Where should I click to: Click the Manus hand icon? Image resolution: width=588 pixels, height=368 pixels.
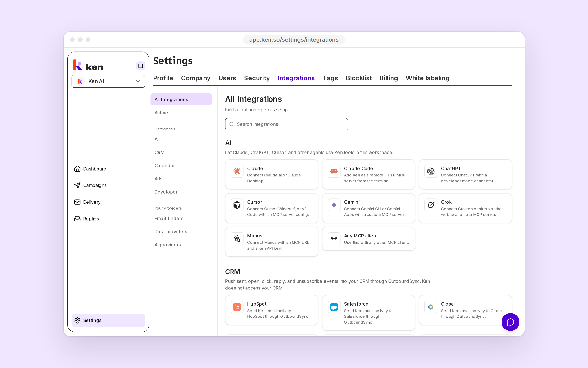coord(237,238)
